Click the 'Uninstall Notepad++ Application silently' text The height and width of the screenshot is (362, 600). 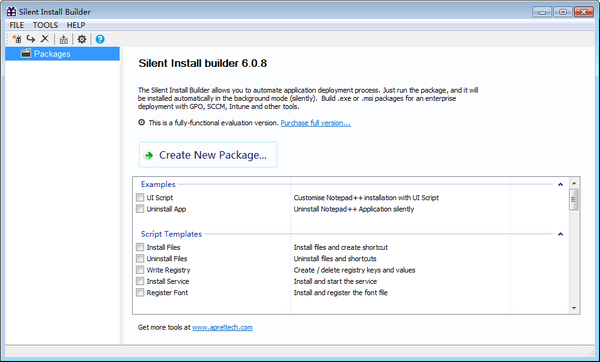point(354,209)
